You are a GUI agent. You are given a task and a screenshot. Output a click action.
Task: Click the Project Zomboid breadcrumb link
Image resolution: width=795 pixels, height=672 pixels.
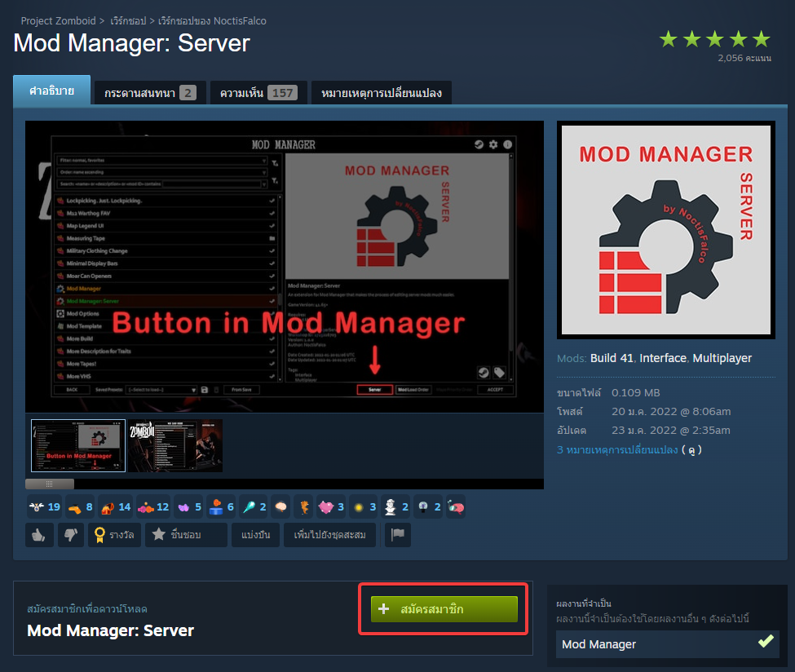click(59, 20)
